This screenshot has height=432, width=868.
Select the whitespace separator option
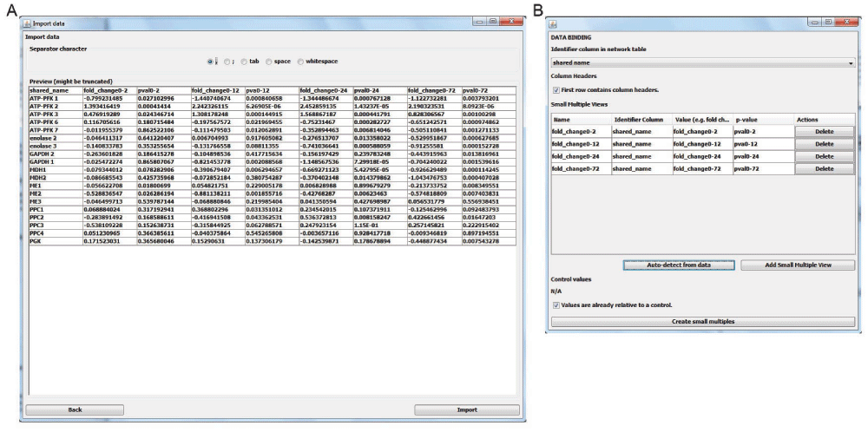coord(300,62)
